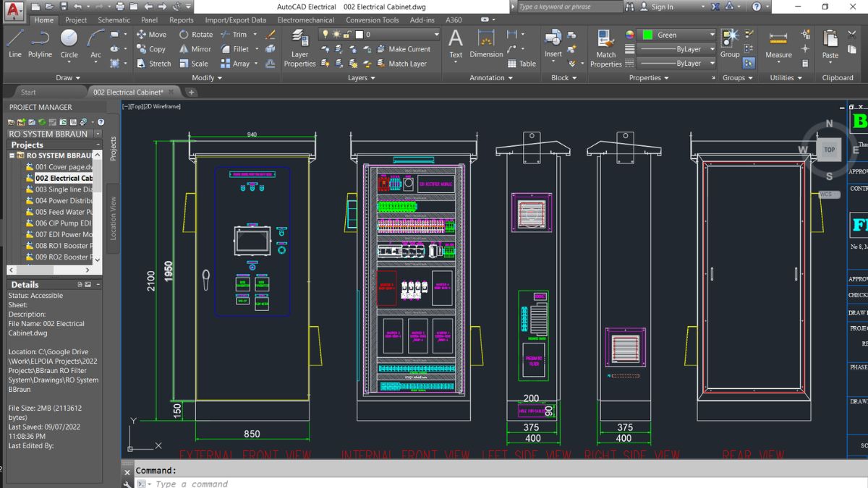Expand the Layers panel flyout

(362, 77)
